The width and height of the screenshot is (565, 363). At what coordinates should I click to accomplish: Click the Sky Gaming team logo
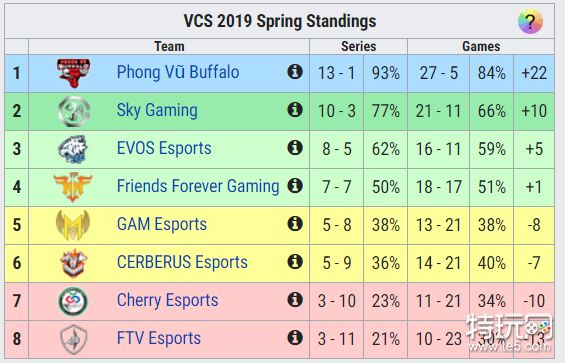point(74,111)
